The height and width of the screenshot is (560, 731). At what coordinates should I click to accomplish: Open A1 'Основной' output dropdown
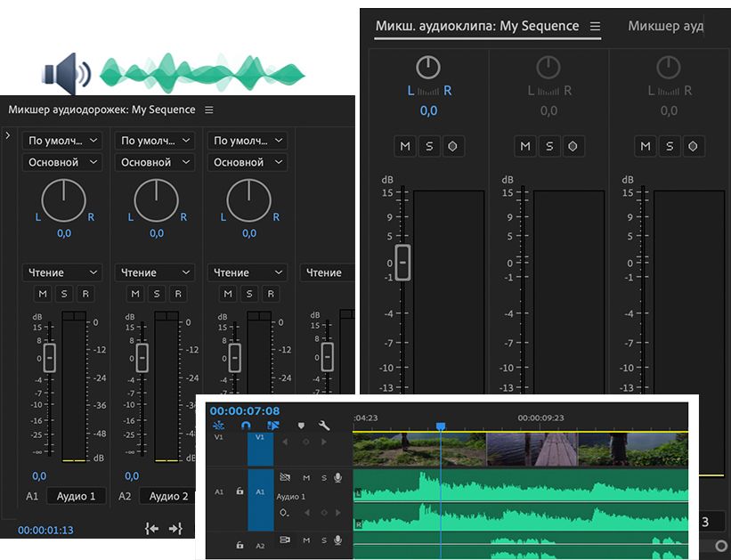62,162
